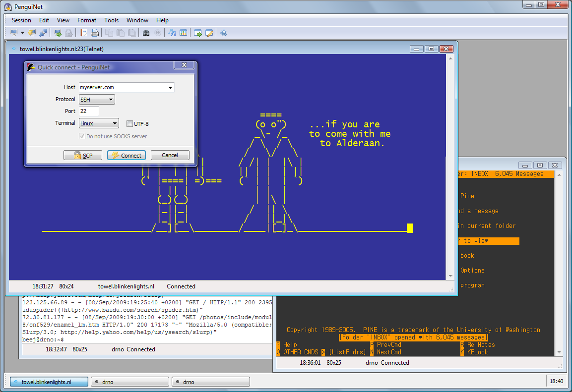Click the Cancel button in Quick connect
Viewport: 572px width, 392px height.
pos(170,155)
